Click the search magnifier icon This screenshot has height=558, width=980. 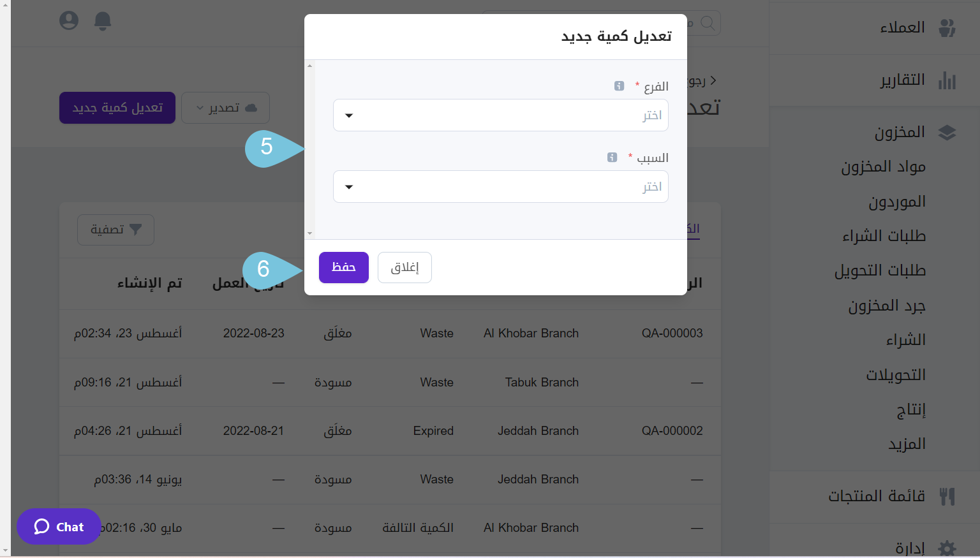click(708, 23)
